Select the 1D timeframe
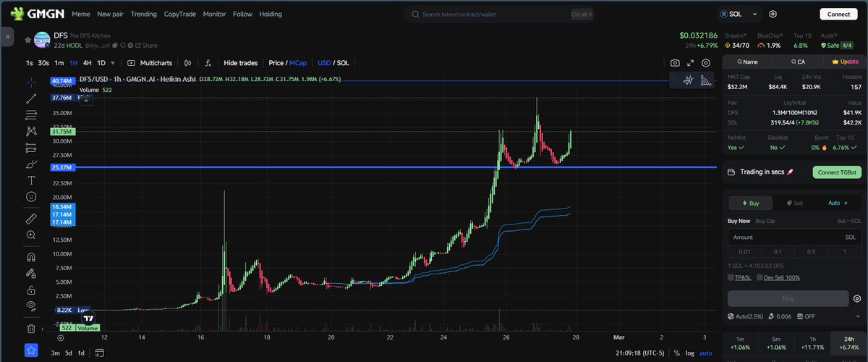This screenshot has width=868, height=362. [x=101, y=63]
